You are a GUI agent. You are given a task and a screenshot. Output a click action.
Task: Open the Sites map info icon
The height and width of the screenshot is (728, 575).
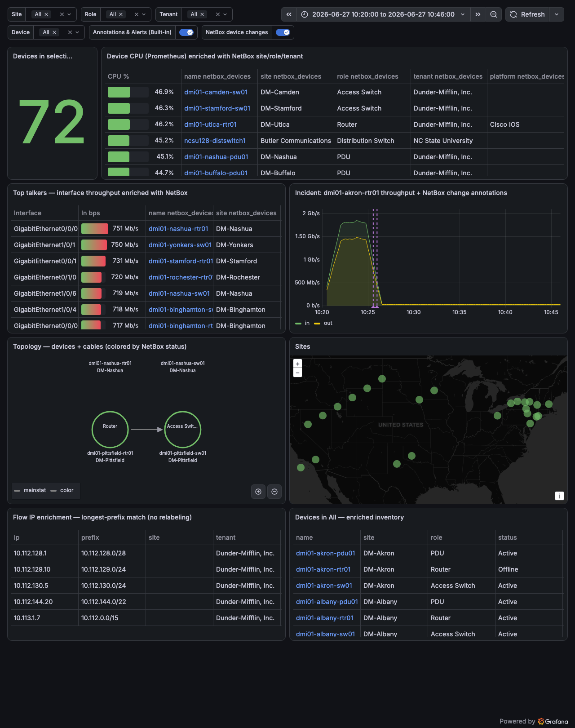[559, 496]
